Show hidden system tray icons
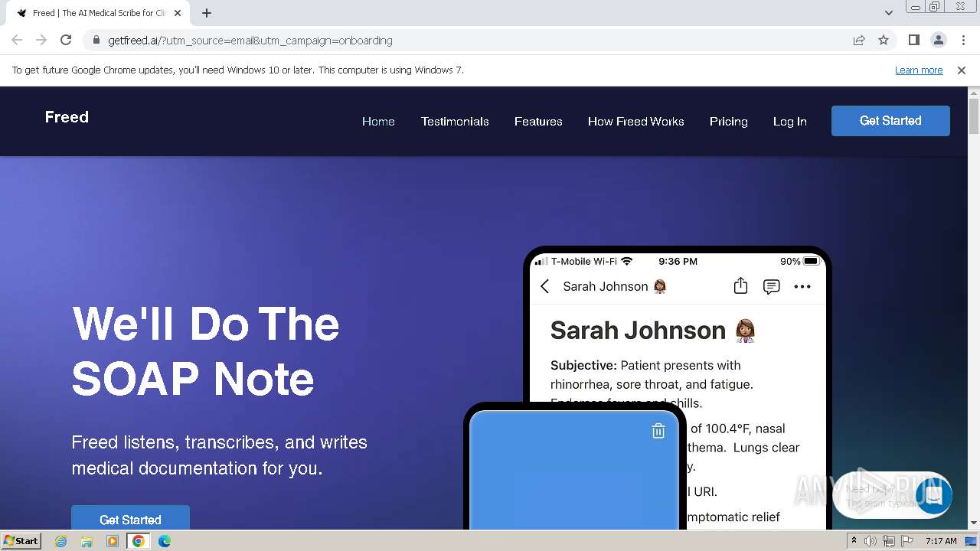The image size is (980, 551). 854,541
